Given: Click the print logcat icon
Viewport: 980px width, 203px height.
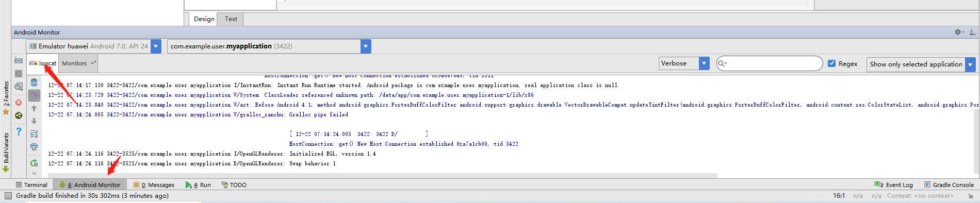Looking at the screenshot, I should pyautogui.click(x=34, y=147).
